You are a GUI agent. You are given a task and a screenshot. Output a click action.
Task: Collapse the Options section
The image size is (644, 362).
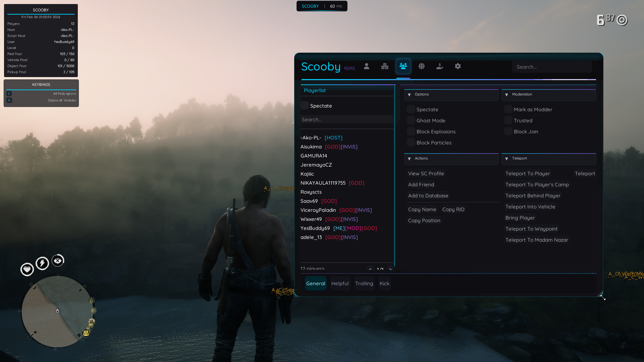[x=409, y=95]
